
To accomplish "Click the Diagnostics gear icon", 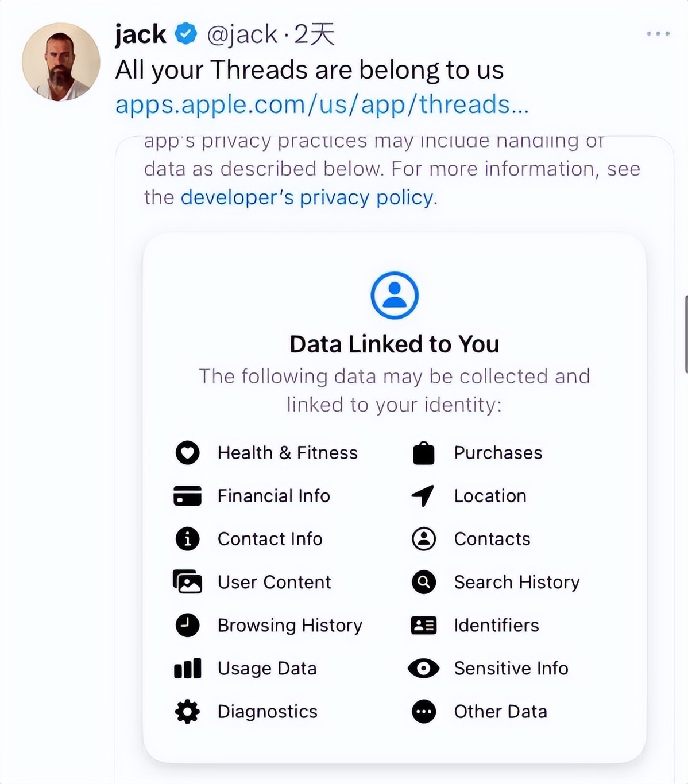I will tap(187, 712).
